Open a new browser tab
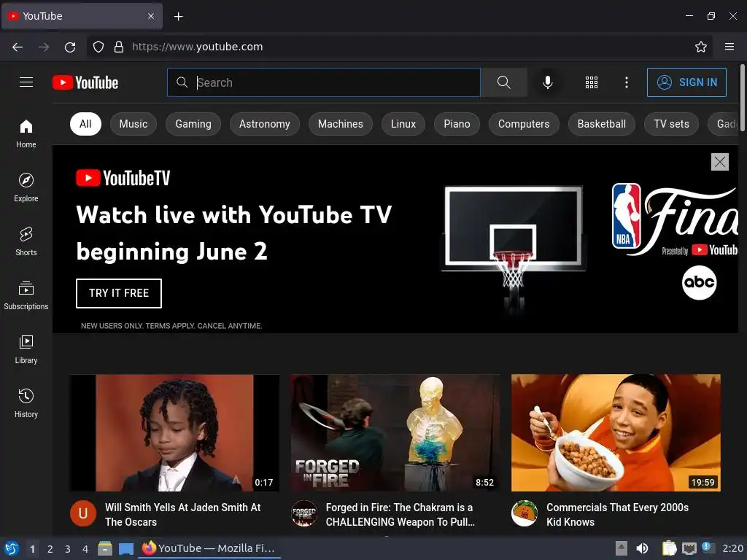 coord(178,16)
